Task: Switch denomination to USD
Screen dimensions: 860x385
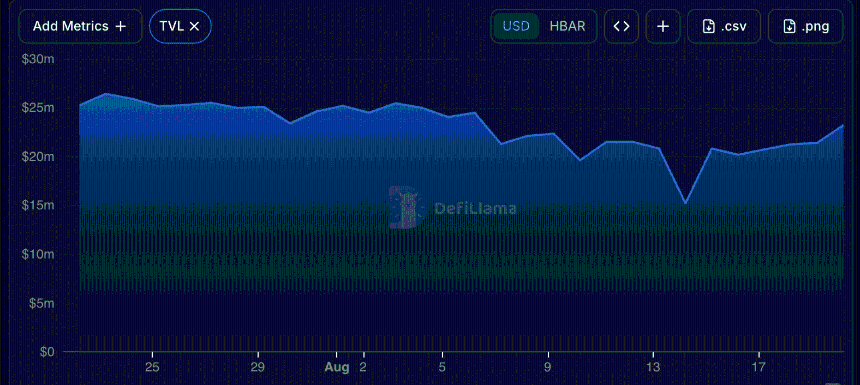Action: click(516, 26)
